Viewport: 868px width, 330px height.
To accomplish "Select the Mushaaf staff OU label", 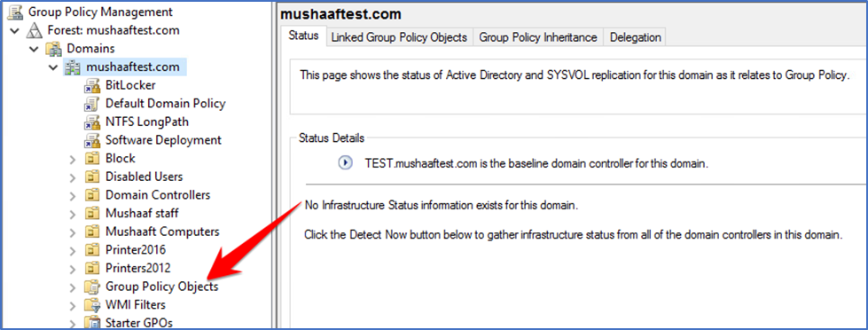I will tap(142, 213).
